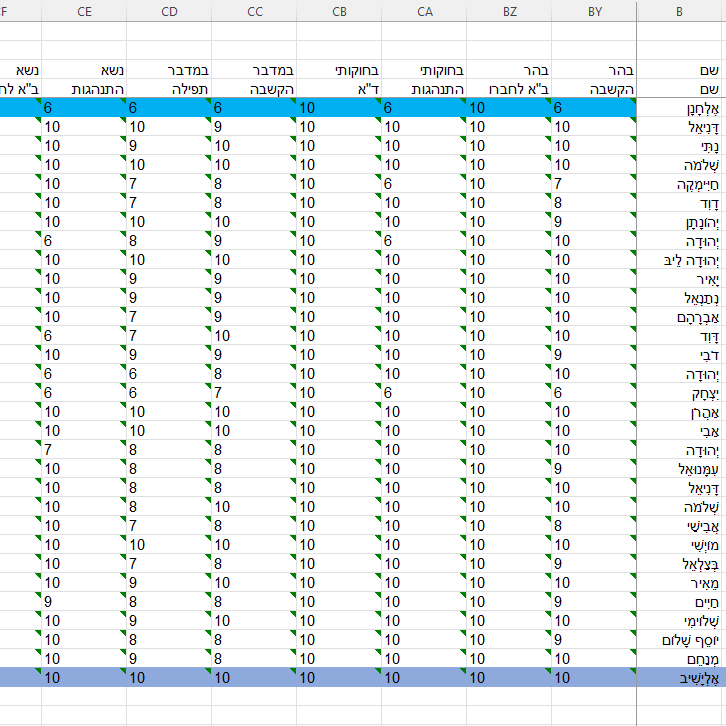Select column header BY

(x=595, y=11)
